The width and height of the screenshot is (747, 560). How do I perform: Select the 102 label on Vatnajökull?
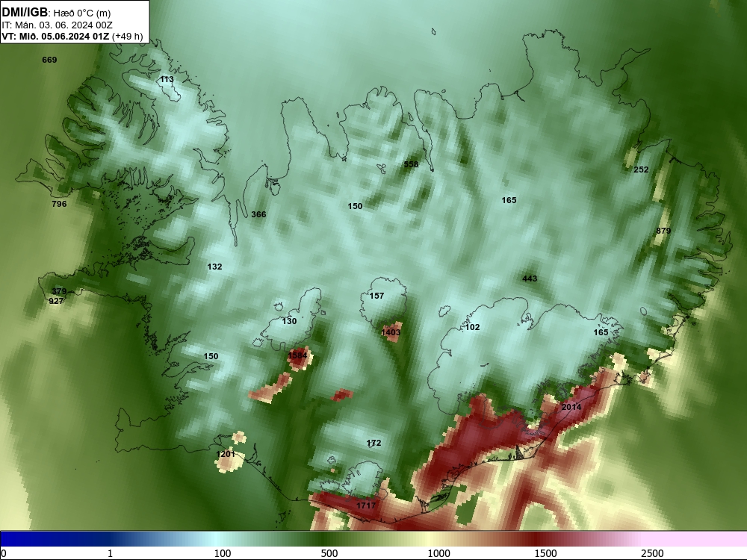(x=472, y=328)
